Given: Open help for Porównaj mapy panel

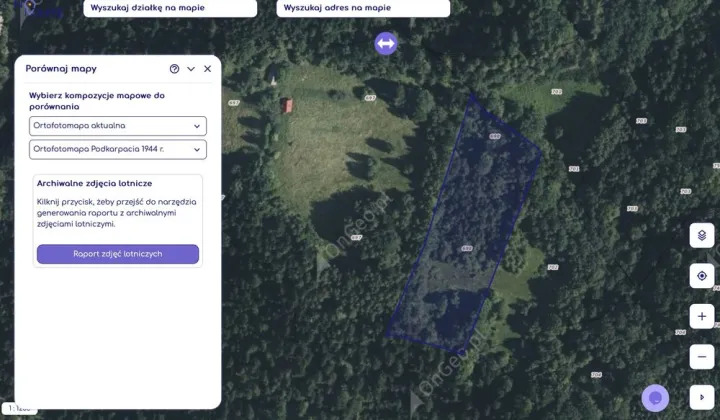Looking at the screenshot, I should pyautogui.click(x=174, y=69).
